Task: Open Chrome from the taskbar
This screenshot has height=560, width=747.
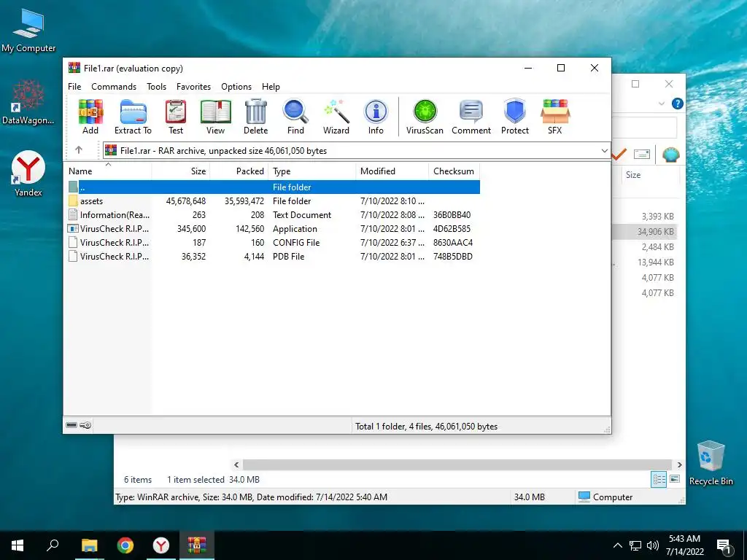Action: (125, 545)
